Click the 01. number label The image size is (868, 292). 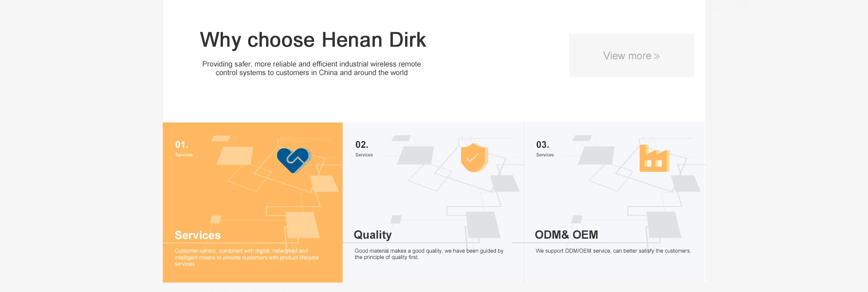pyautogui.click(x=182, y=145)
